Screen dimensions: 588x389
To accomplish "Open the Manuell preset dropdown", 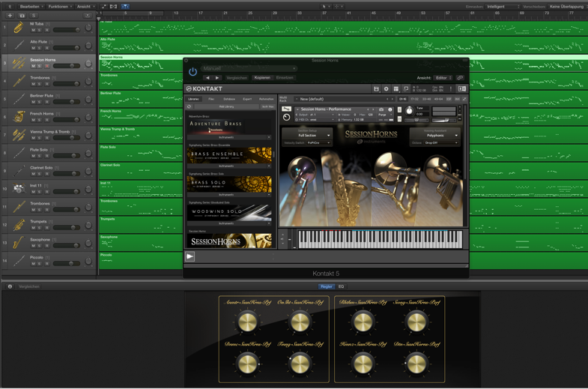I will coord(249,68).
